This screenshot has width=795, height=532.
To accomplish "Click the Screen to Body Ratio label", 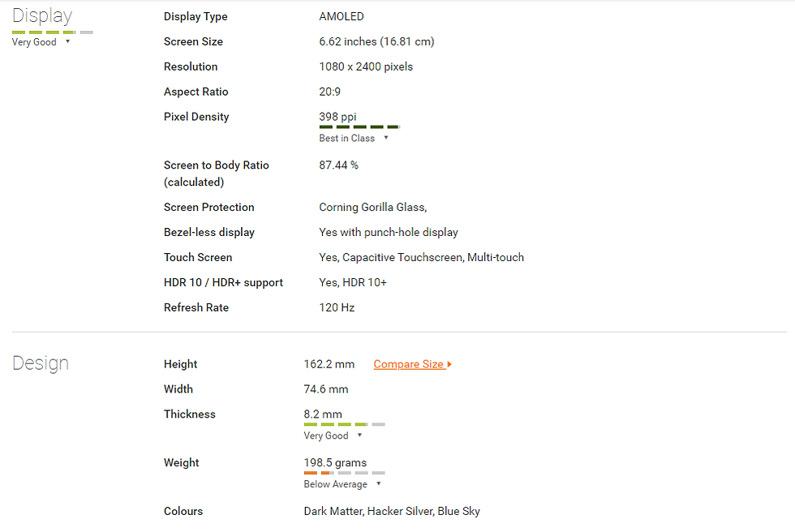I will pos(217,174).
